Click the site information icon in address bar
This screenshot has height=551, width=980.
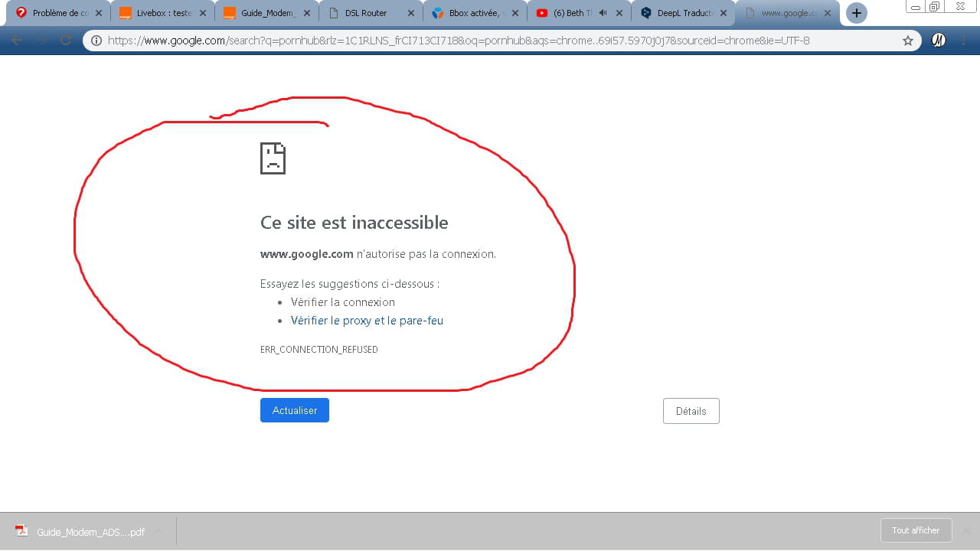(96, 41)
